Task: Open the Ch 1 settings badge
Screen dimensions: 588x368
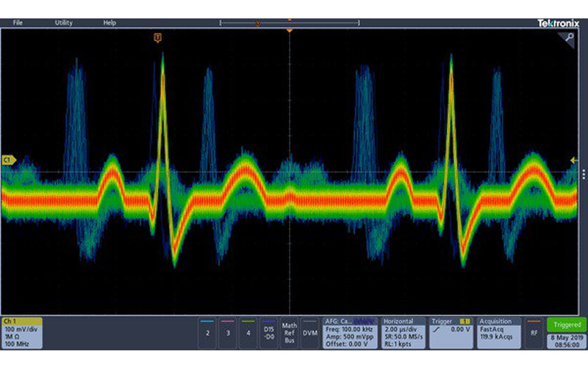Action: pyautogui.click(x=22, y=333)
